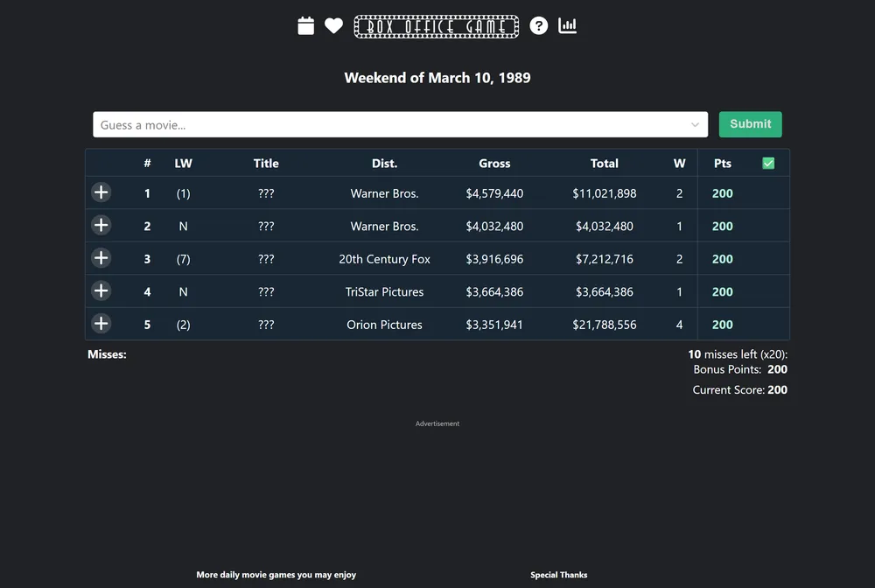The height and width of the screenshot is (588, 875).
Task: Select the $21,788,556 total cell
Action: [605, 325]
